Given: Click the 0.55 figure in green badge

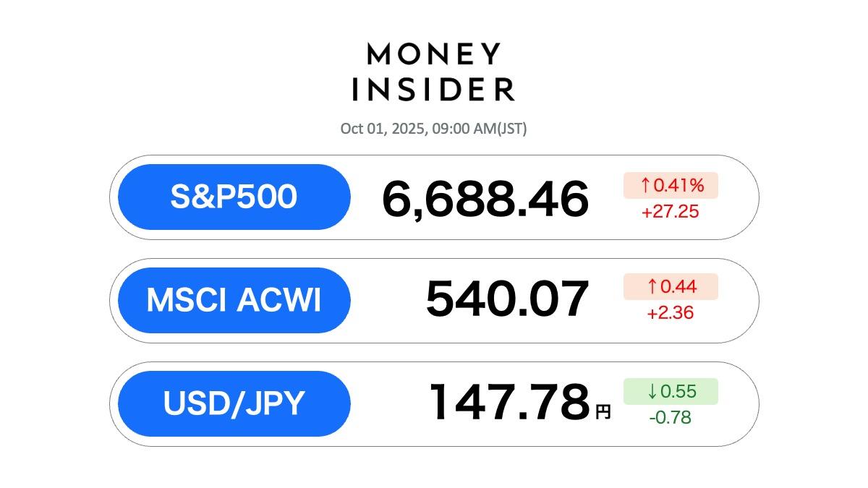Looking at the screenshot, I should tap(678, 392).
